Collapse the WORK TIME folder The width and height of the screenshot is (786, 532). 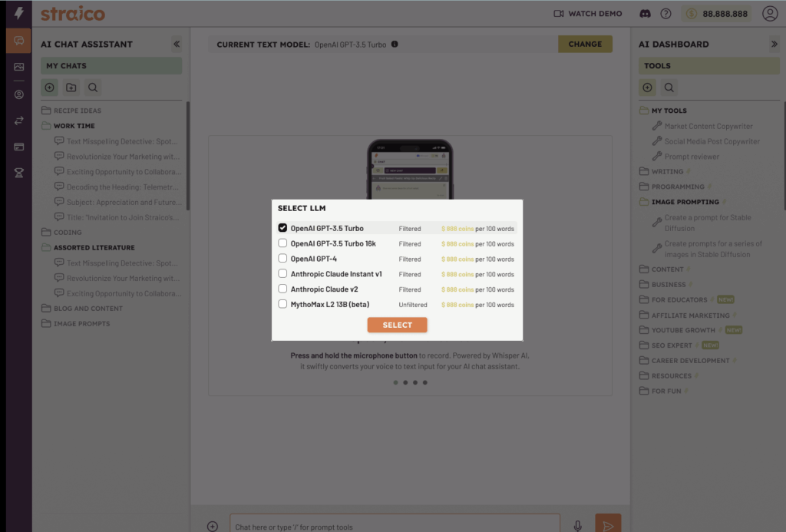pos(68,126)
